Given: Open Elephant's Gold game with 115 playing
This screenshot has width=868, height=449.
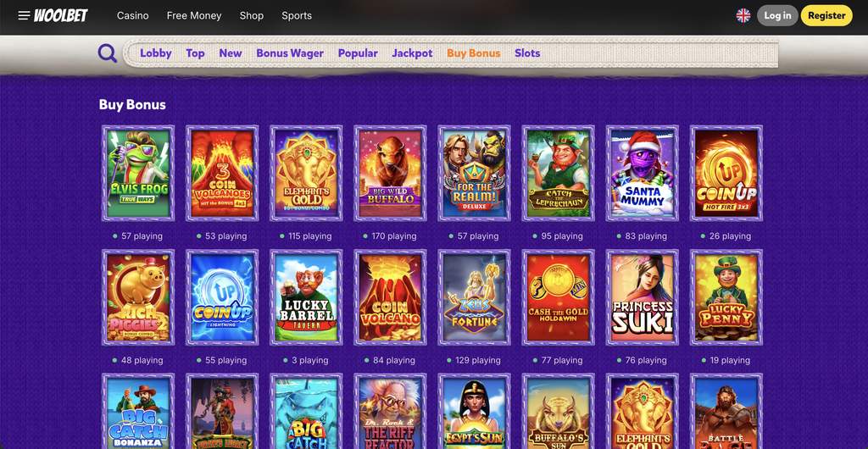Looking at the screenshot, I should [306, 173].
